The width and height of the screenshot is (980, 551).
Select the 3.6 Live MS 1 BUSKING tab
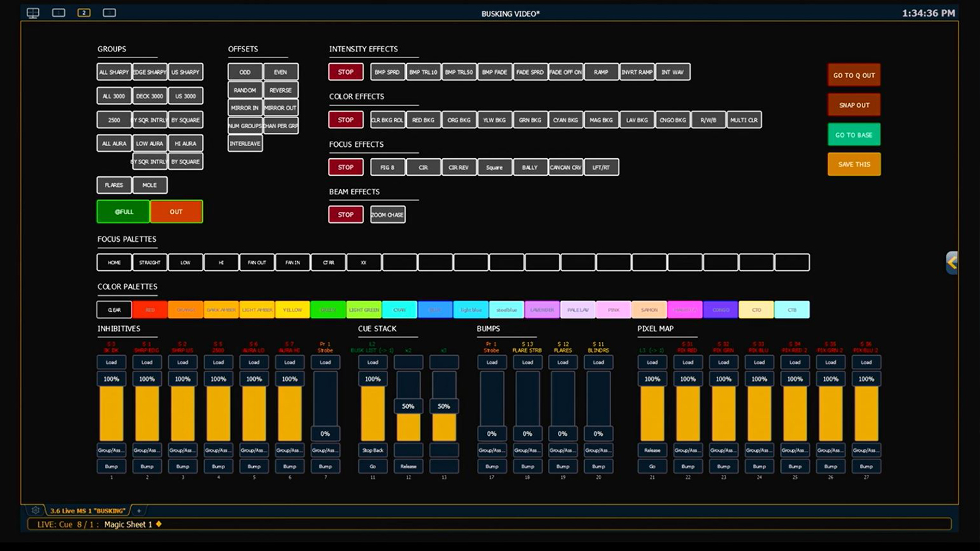(88, 511)
